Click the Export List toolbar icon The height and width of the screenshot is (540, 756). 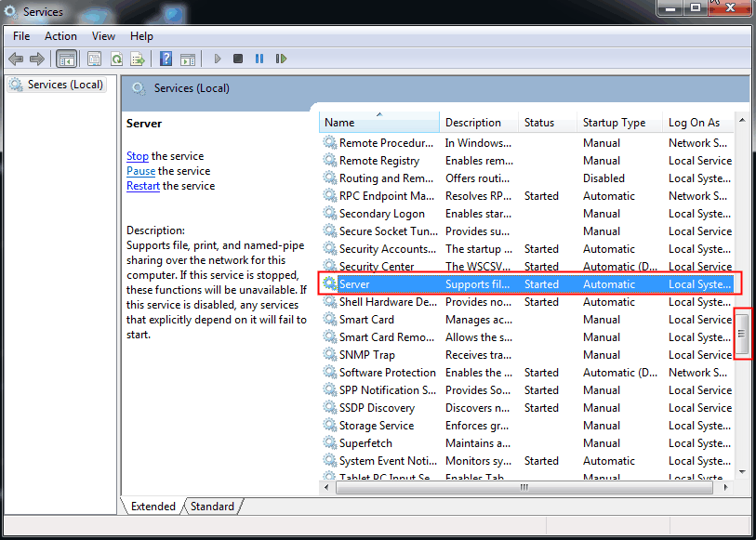click(138, 59)
